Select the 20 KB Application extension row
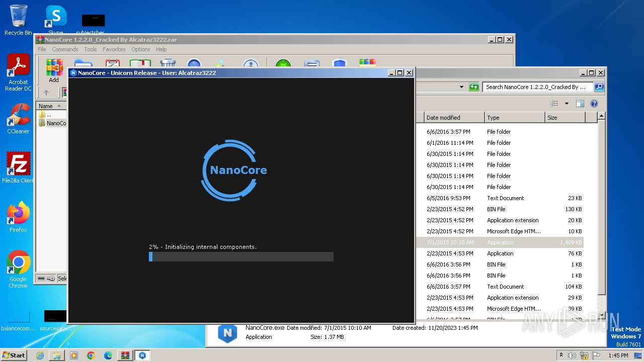This screenshot has width=644, height=362. tap(500, 220)
